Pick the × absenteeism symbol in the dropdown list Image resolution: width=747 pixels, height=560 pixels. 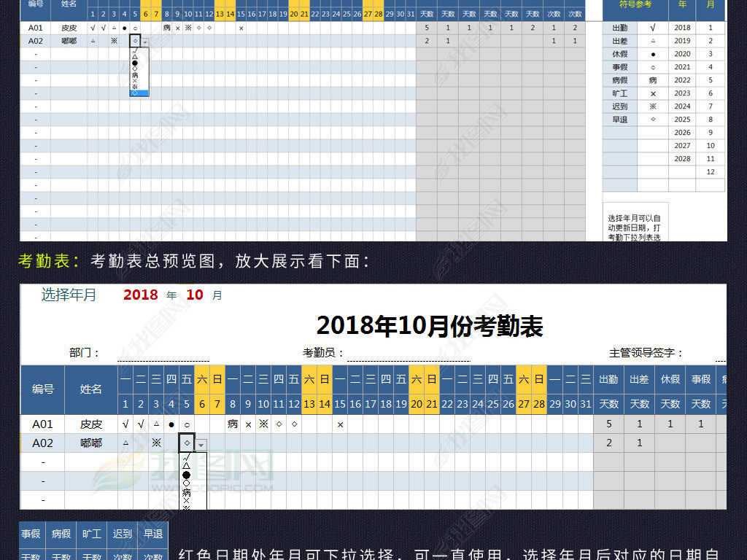[134, 81]
